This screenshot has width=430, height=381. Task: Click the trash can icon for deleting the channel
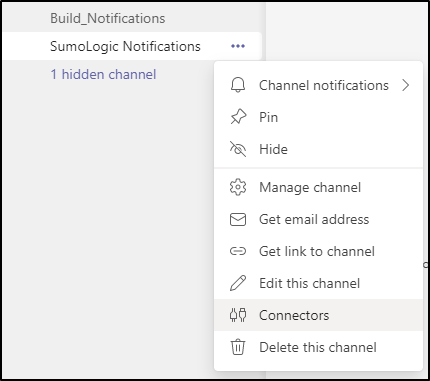point(238,347)
